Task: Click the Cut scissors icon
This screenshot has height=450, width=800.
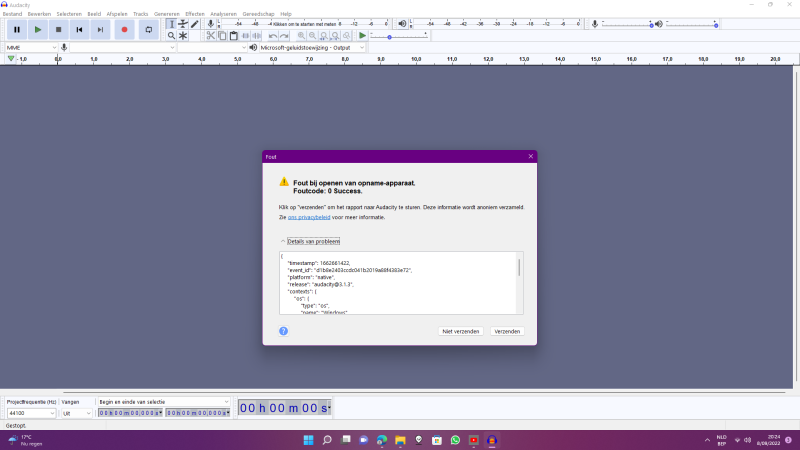Action: [x=211, y=36]
